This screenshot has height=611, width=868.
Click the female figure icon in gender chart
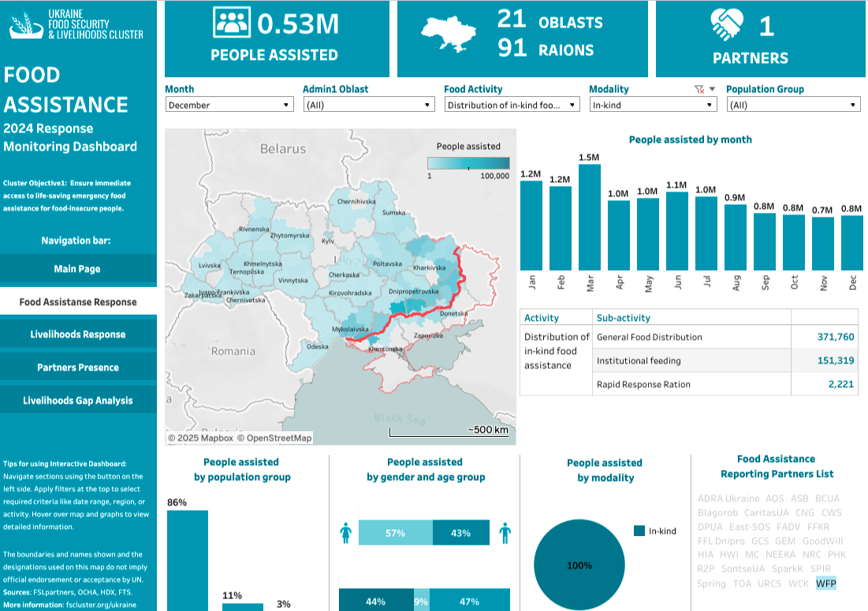345,534
